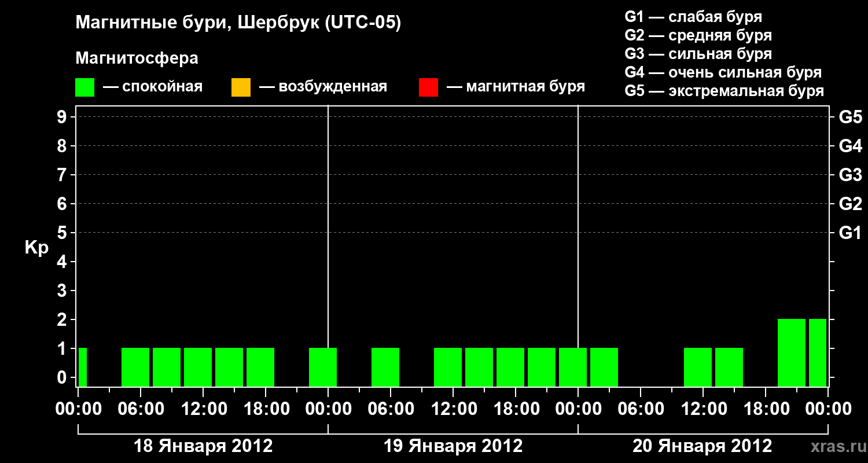This screenshot has width=868, height=463.
Task: Click '12:00' tick label above 20 Января
Action: coord(703,409)
